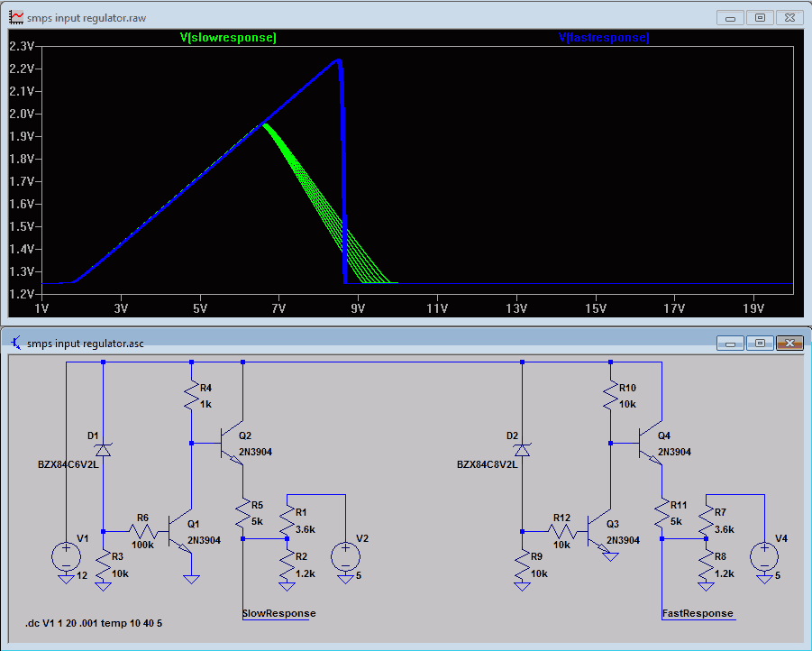Click the 12 value of source V1

[82, 575]
